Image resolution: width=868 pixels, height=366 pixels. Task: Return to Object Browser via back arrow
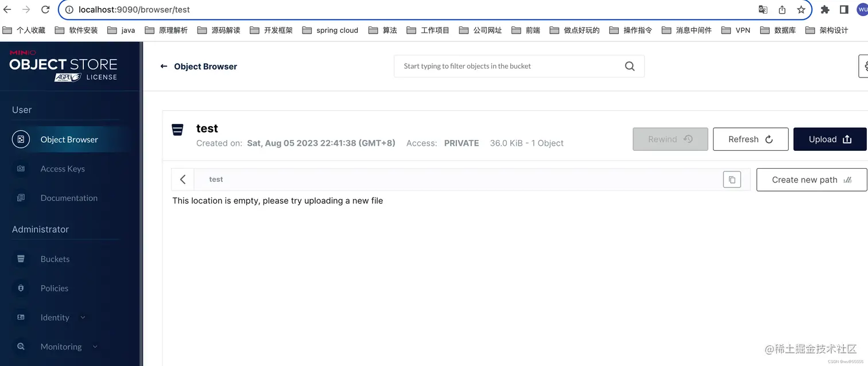click(x=164, y=67)
